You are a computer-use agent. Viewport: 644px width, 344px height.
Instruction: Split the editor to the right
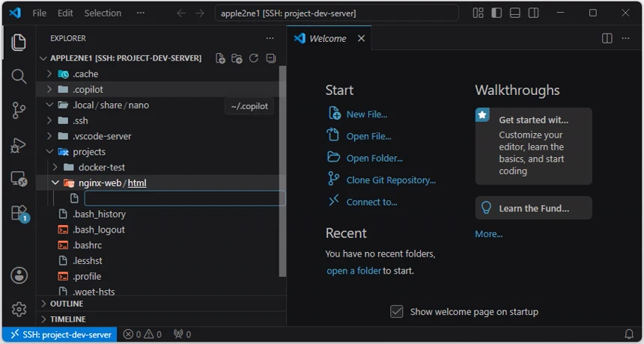pyautogui.click(x=607, y=38)
